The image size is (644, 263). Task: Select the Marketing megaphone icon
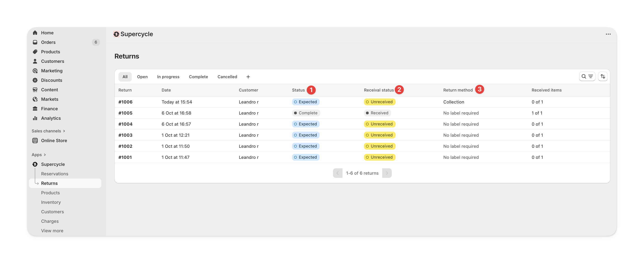point(35,70)
